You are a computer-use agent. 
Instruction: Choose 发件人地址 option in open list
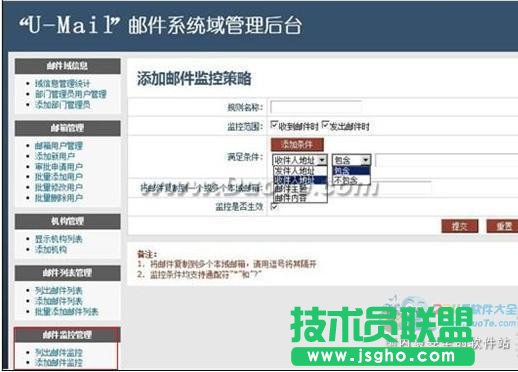point(300,171)
